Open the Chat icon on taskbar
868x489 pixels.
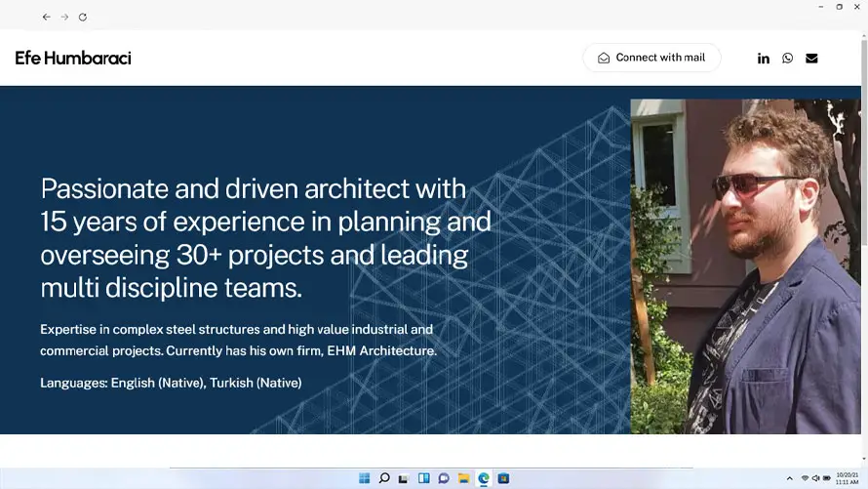click(444, 478)
